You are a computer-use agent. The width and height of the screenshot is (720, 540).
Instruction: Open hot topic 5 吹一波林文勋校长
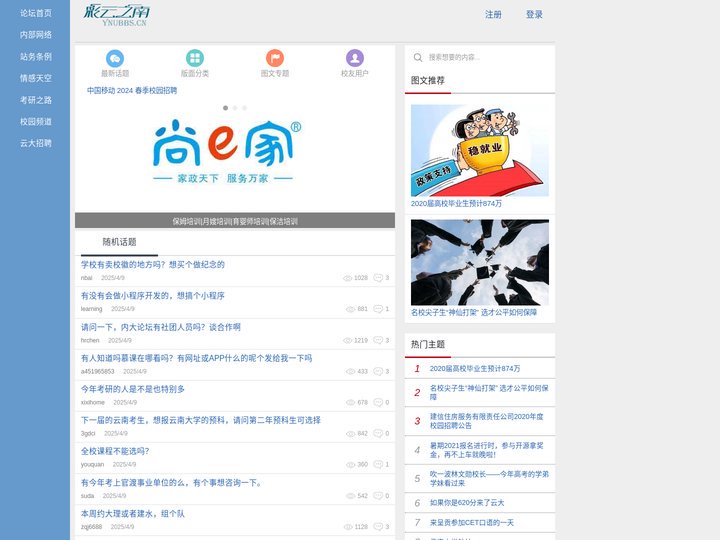click(489, 478)
